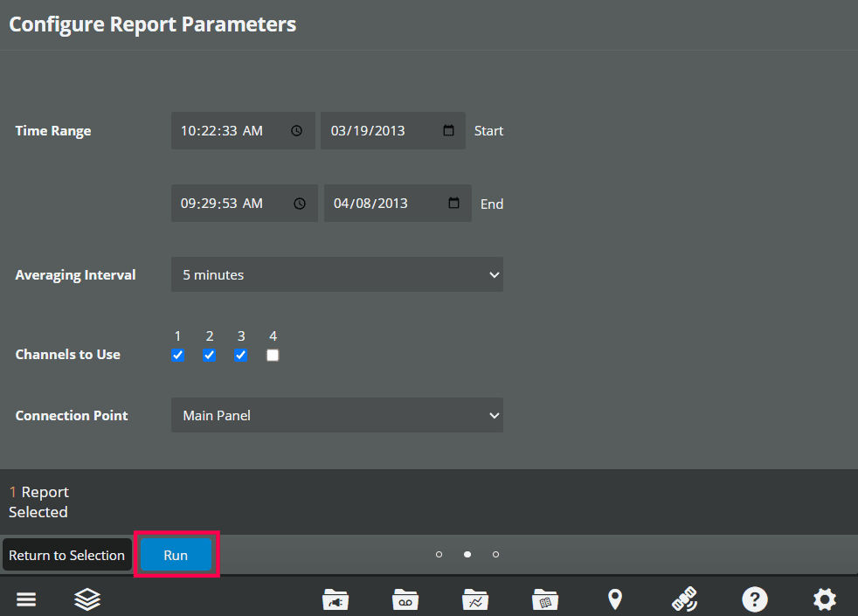Open the graphs folder icon
858x616 pixels.
tap(474, 599)
